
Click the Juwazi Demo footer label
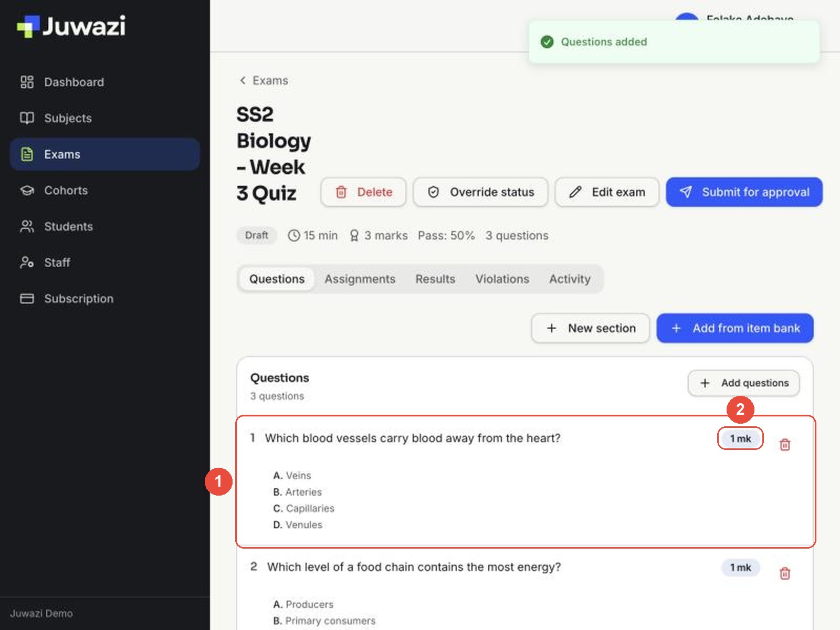coord(41,613)
